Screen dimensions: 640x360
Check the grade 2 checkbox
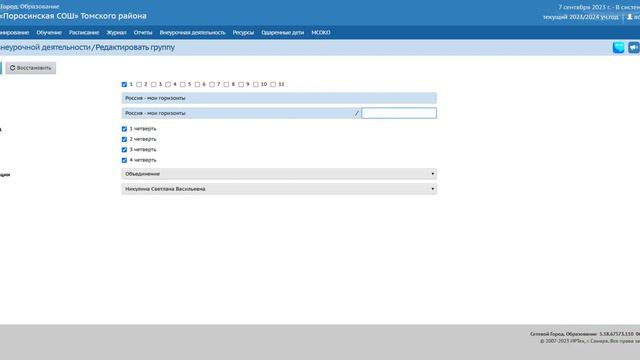[139, 84]
